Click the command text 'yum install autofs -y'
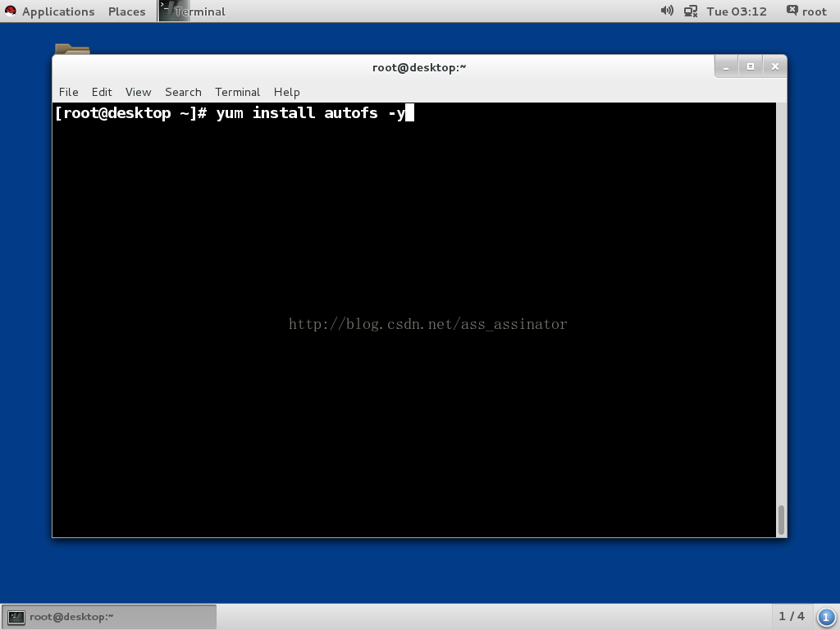This screenshot has width=840, height=630. coord(311,113)
